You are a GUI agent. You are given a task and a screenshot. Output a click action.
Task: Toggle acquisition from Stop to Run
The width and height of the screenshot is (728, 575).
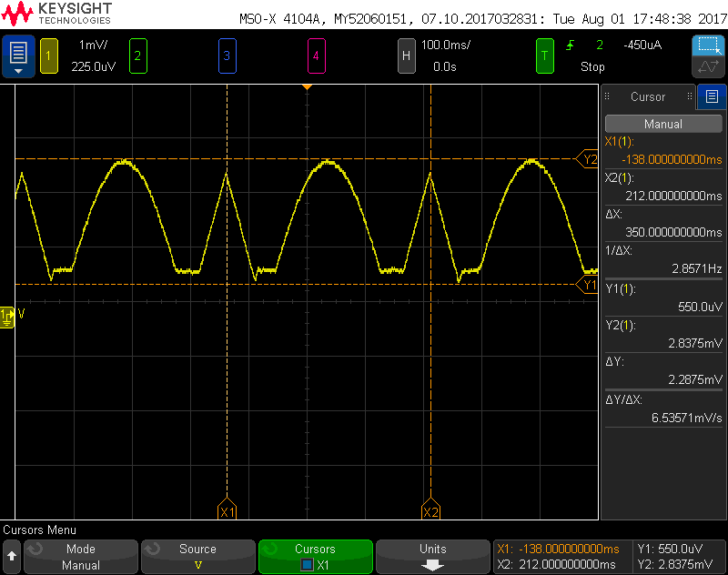click(592, 66)
